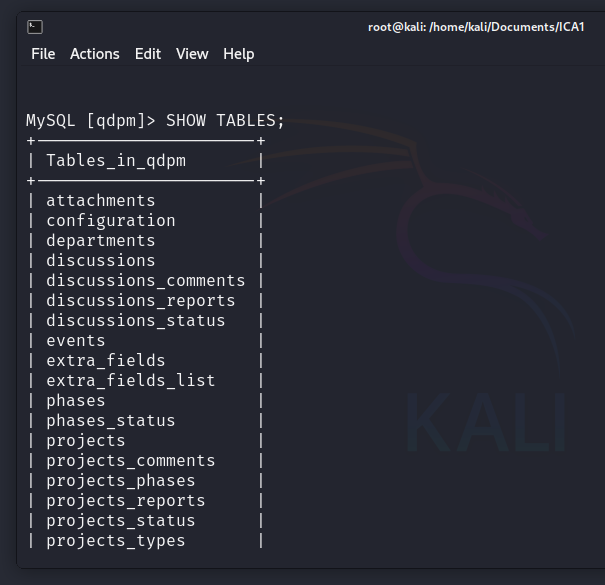The width and height of the screenshot is (605, 585).
Task: Open the Edit menu
Action: point(148,54)
